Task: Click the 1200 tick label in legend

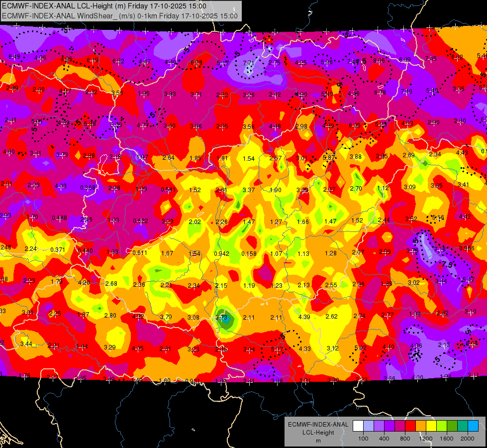Action: [426, 439]
